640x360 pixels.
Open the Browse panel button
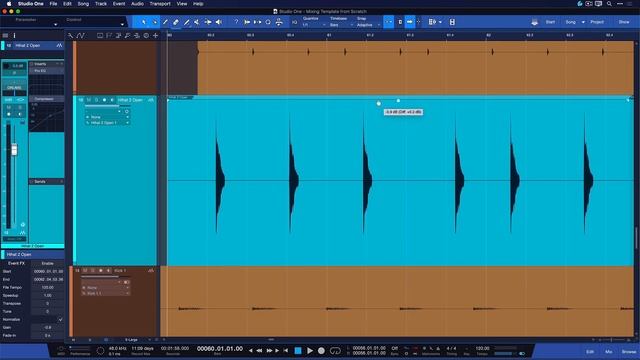[x=629, y=351]
